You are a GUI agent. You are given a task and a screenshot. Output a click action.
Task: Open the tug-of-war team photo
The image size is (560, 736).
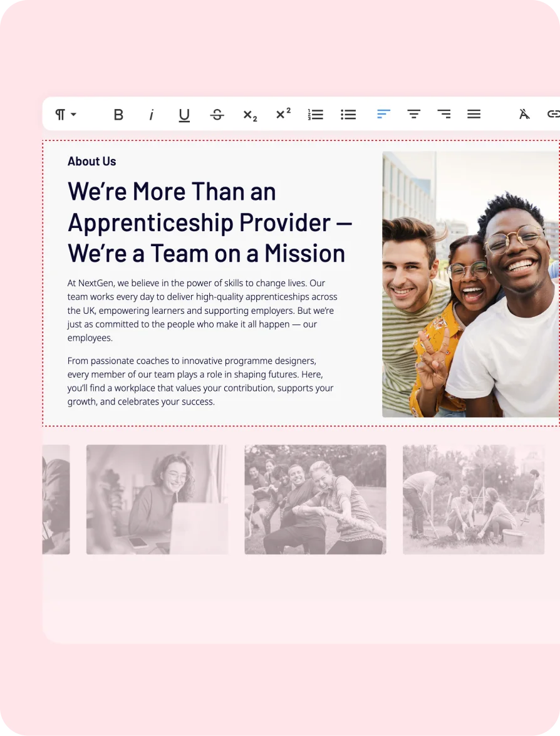[x=315, y=499]
